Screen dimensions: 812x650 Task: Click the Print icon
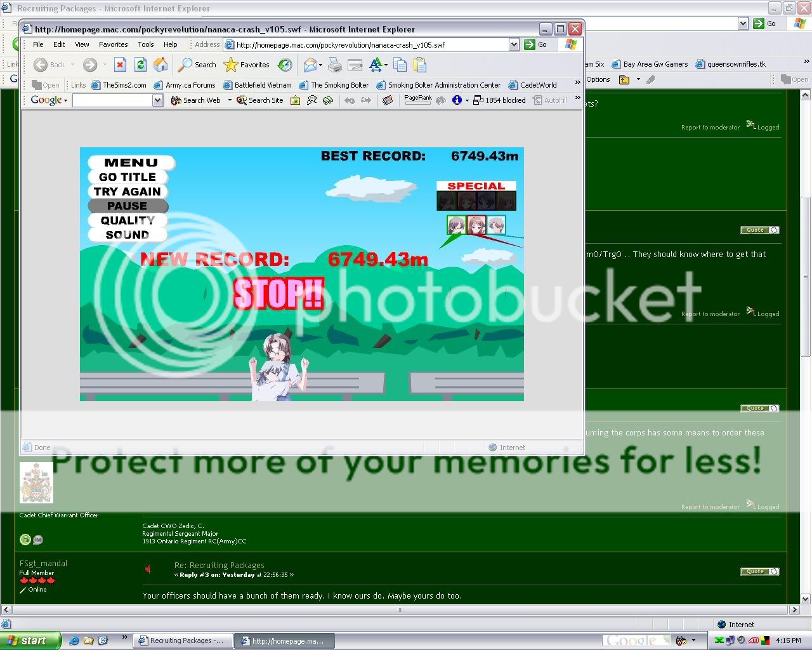(335, 65)
